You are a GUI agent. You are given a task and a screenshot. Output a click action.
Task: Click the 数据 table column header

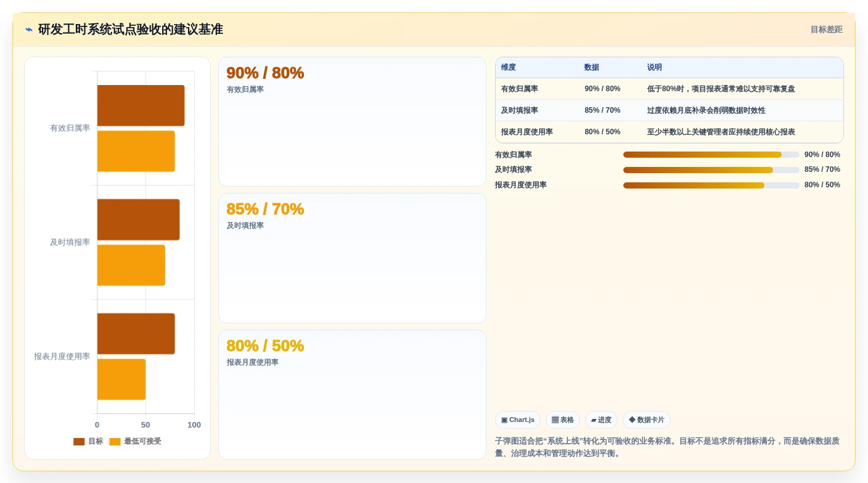point(592,68)
